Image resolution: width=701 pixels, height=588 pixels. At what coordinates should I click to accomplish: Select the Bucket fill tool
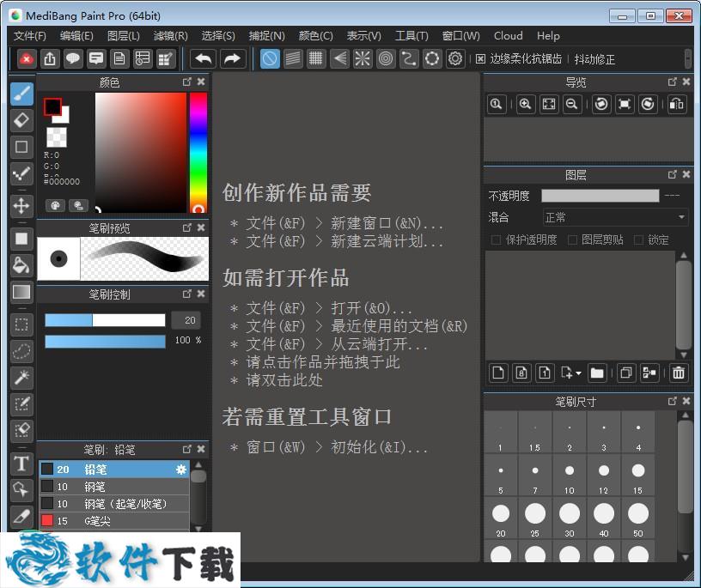21,265
